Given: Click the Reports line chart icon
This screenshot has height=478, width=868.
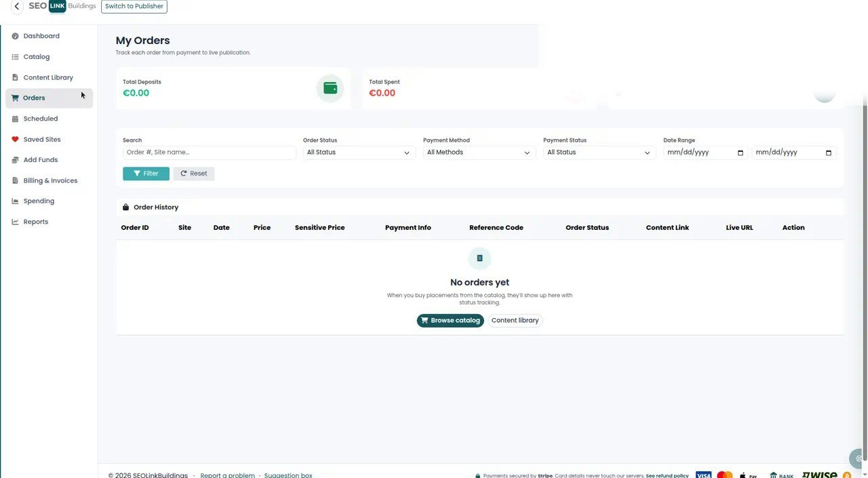Looking at the screenshot, I should click(15, 222).
